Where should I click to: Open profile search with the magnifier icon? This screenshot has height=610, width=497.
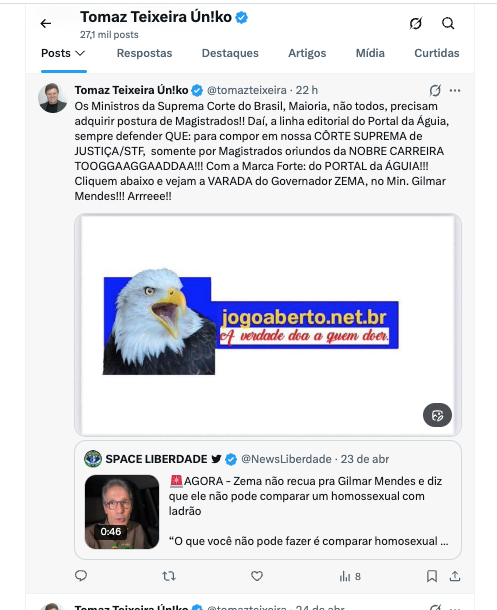pyautogui.click(x=448, y=23)
